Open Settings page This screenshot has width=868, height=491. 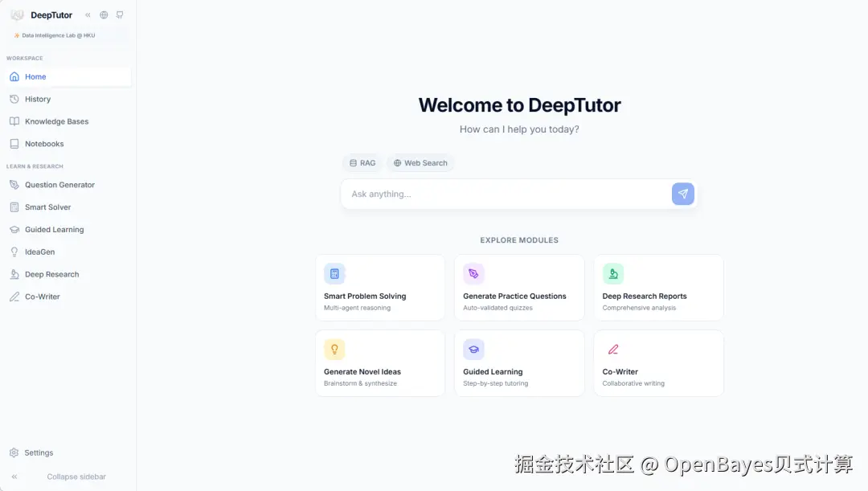68,452
